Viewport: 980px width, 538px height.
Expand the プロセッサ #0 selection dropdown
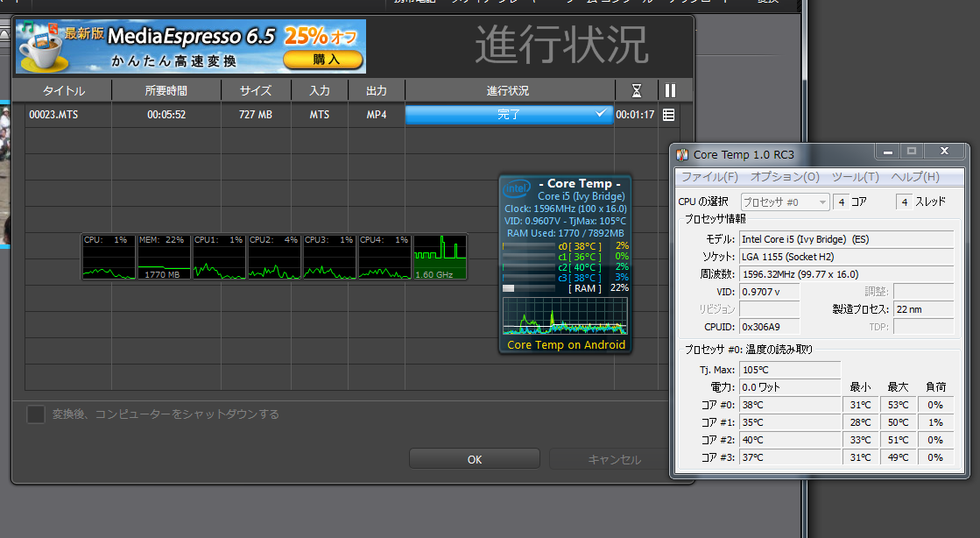785,202
